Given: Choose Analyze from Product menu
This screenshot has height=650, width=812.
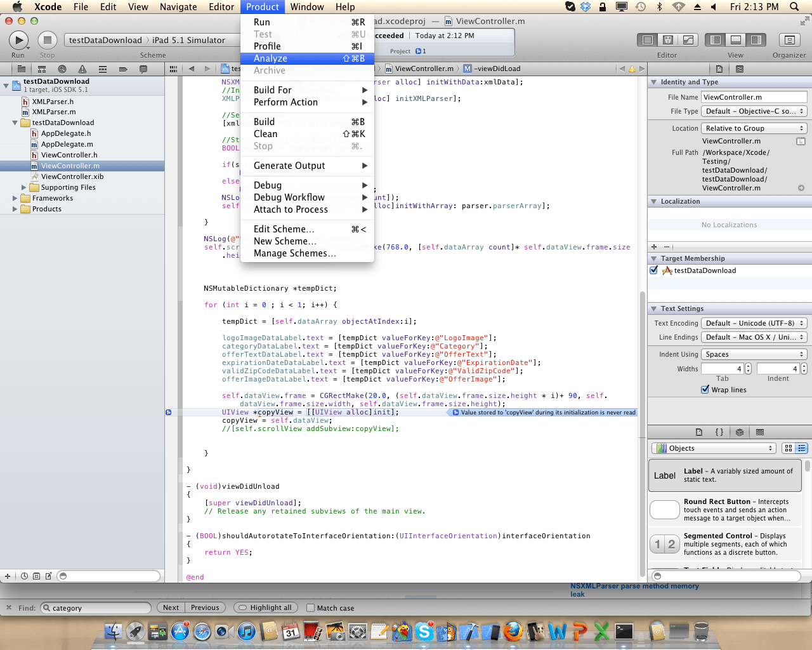Looking at the screenshot, I should tap(308, 58).
